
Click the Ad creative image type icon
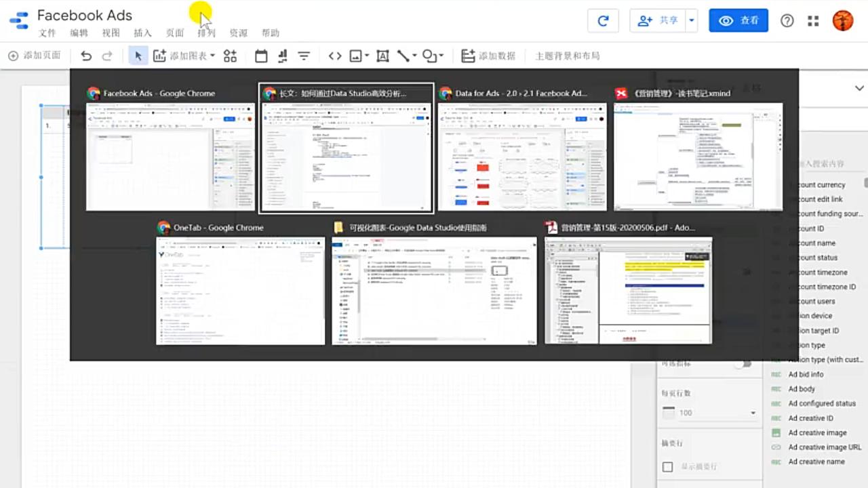click(x=776, y=432)
